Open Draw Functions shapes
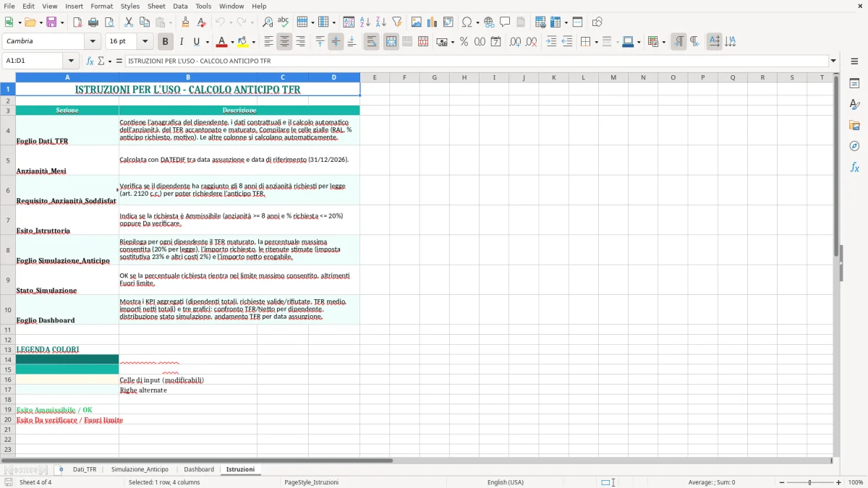 (x=597, y=22)
